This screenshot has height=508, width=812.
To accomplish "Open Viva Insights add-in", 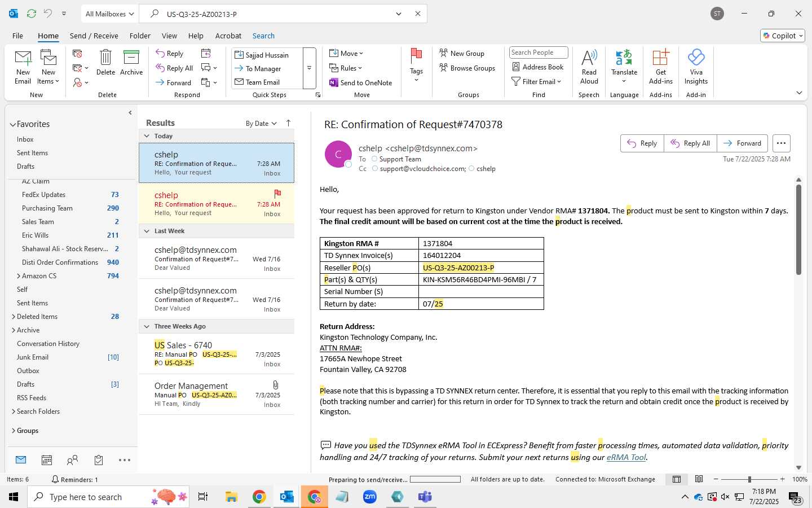I will pos(696,67).
